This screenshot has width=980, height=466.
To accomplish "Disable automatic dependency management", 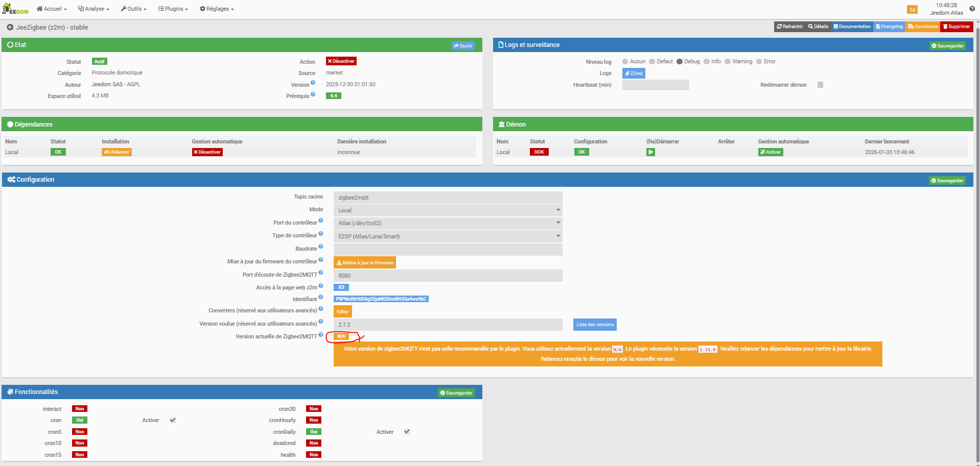I will 207,152.
